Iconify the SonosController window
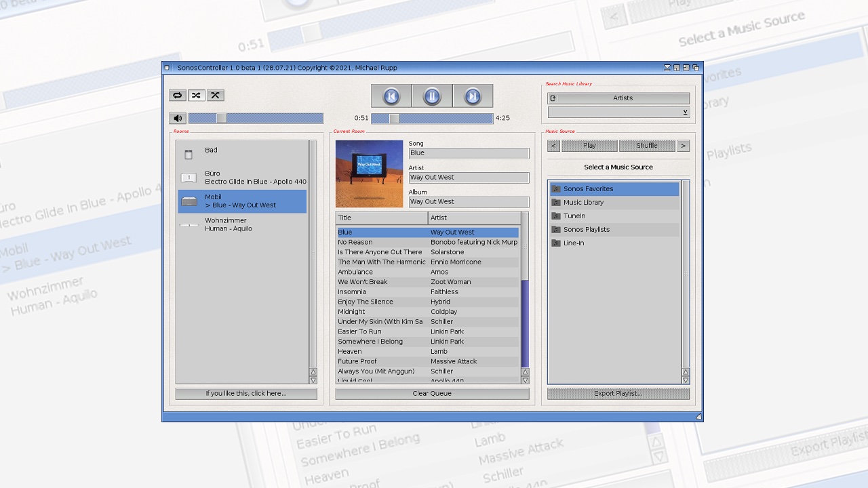The width and height of the screenshot is (868, 488). coord(667,68)
